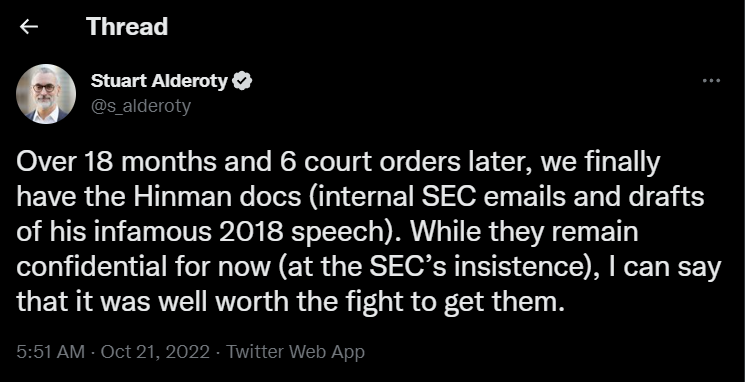This screenshot has width=745, height=382.
Task: Open the 5:51 AM timestamp link
Action: tap(50, 352)
